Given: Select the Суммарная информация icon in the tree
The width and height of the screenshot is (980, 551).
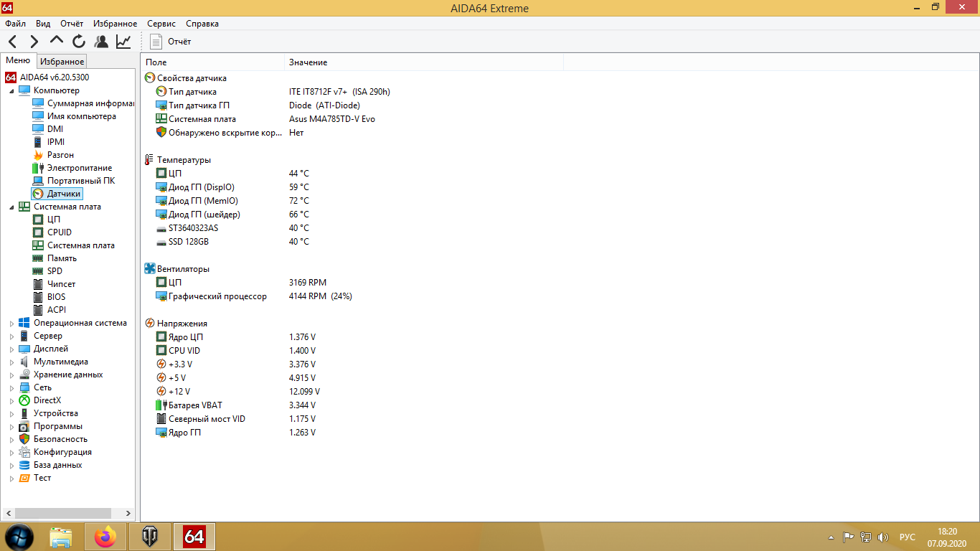Looking at the screenshot, I should [x=38, y=103].
